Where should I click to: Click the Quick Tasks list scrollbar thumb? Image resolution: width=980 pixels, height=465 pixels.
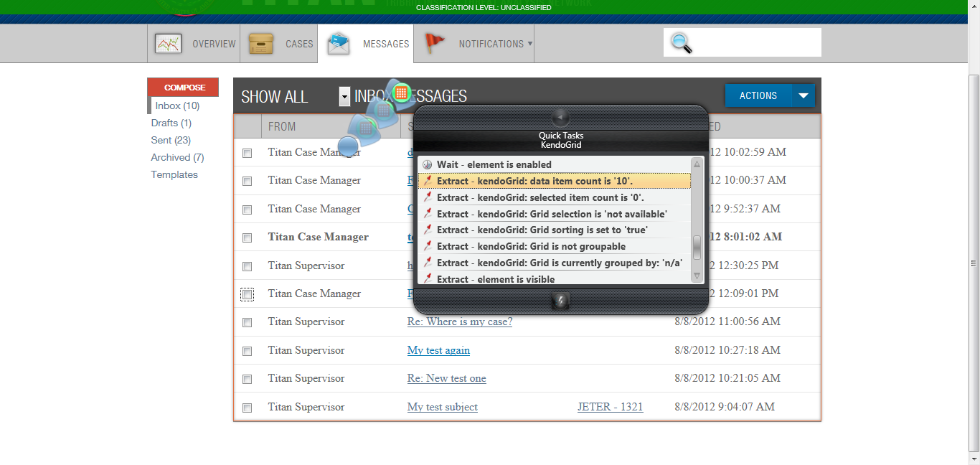(x=697, y=246)
